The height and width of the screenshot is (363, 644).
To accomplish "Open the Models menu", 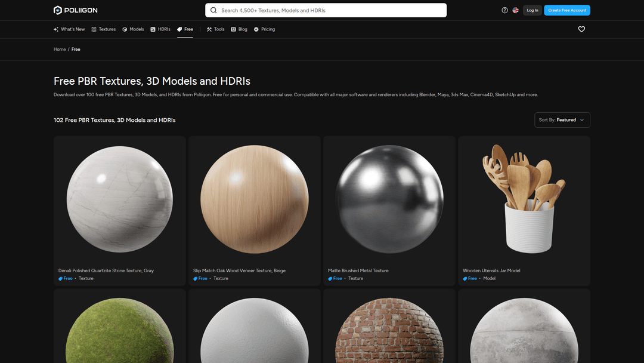I will click(x=133, y=29).
